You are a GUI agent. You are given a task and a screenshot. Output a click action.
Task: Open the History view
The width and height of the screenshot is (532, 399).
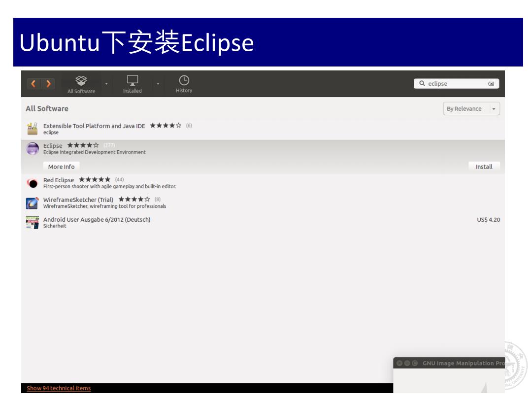point(184,84)
